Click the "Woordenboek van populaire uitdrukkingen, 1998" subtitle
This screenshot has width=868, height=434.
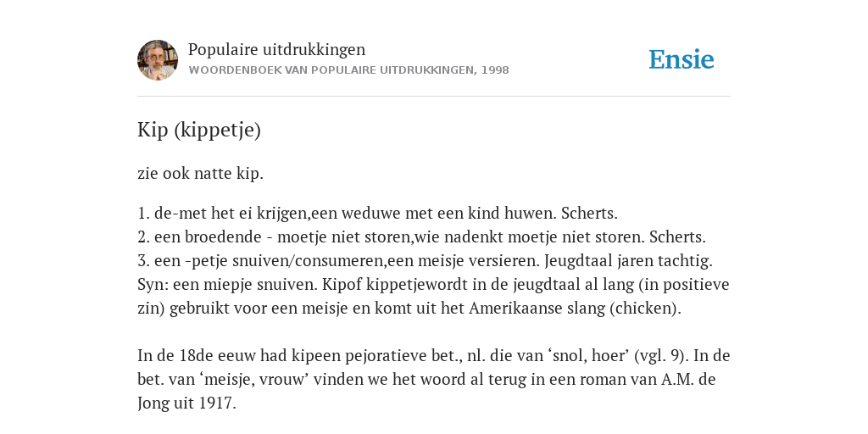tap(348, 70)
